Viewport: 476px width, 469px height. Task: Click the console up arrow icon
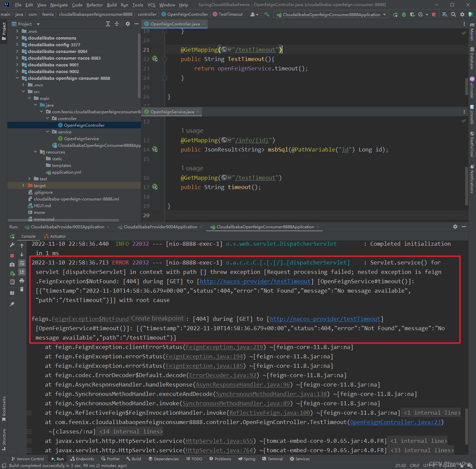(x=22, y=246)
